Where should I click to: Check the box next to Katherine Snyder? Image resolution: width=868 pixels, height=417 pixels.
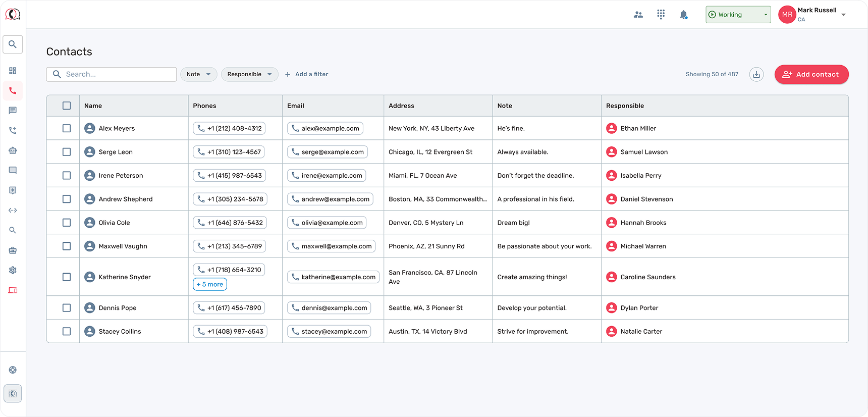(x=67, y=277)
